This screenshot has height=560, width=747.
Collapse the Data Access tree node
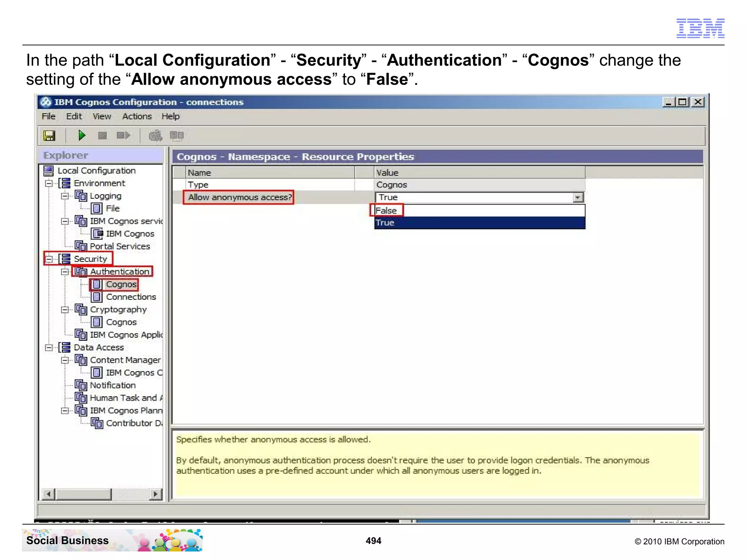point(49,348)
